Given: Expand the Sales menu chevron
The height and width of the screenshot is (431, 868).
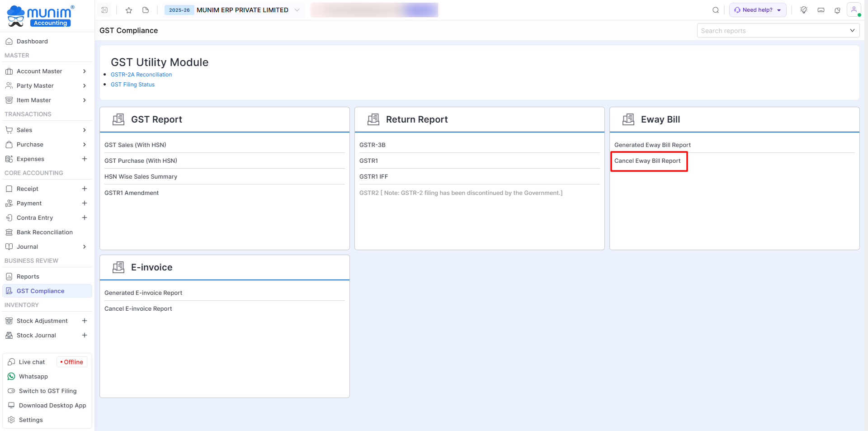Looking at the screenshot, I should [85, 130].
